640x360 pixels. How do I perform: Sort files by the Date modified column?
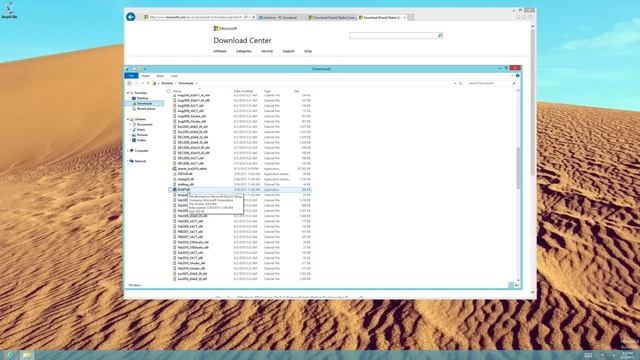coord(243,91)
